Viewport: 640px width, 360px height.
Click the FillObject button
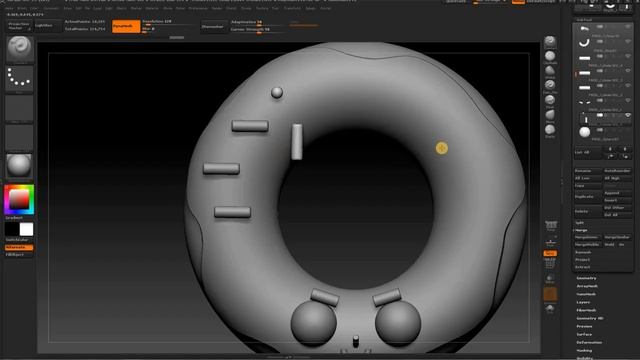[x=19, y=255]
